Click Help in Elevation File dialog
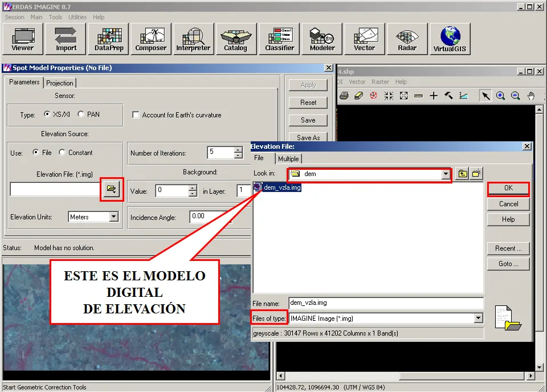Image resolution: width=547 pixels, height=392 pixels. click(x=508, y=219)
